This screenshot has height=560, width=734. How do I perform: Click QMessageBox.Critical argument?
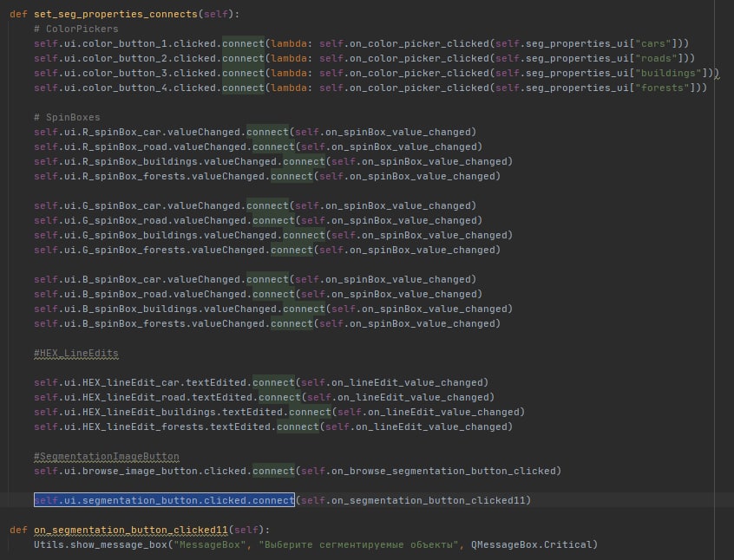(x=531, y=544)
